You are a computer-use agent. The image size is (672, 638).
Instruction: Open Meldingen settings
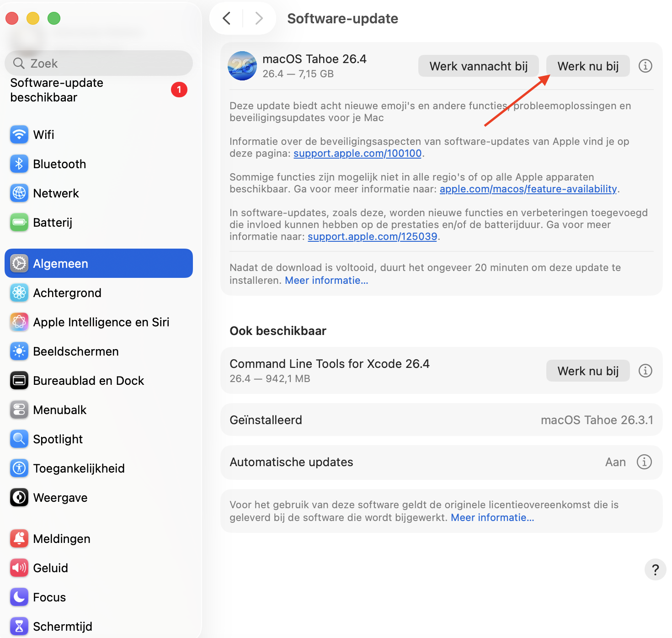tap(61, 538)
